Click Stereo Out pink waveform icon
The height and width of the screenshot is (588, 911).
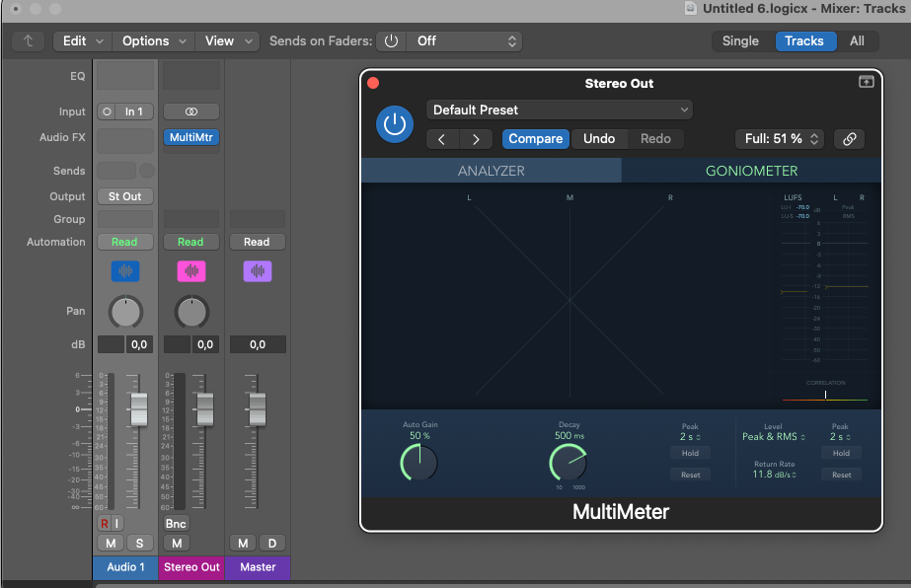click(191, 270)
